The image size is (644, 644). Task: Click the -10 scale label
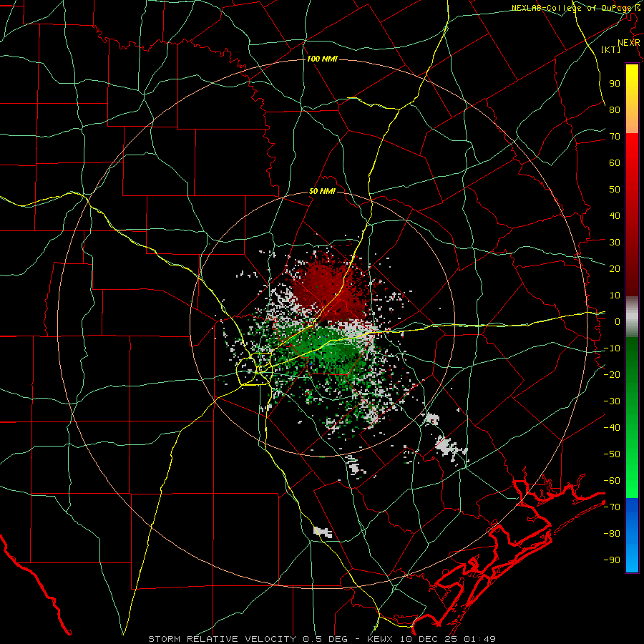coord(612,348)
